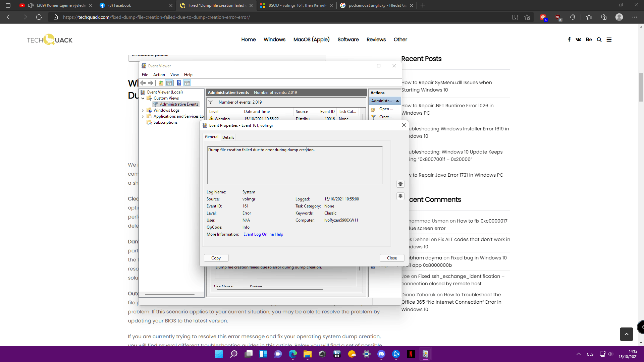This screenshot has height=362, width=644.
Task: Open How to Repair SysMenu.dll Issues post
Action: click(447, 86)
